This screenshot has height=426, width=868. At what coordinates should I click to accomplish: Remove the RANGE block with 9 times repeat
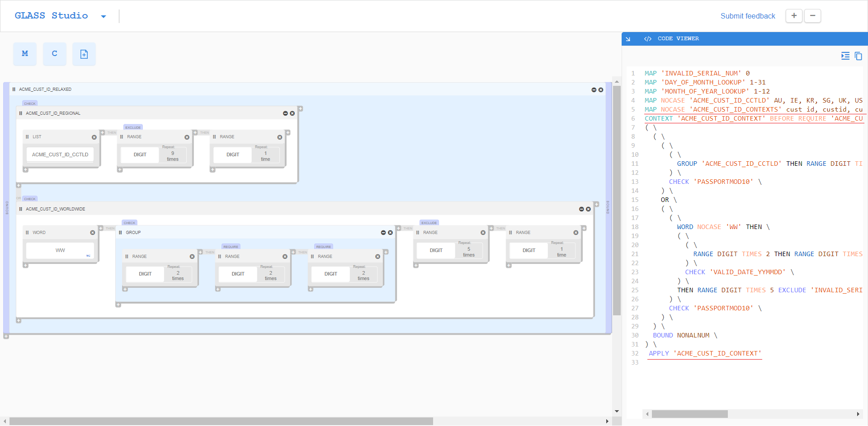pos(187,137)
